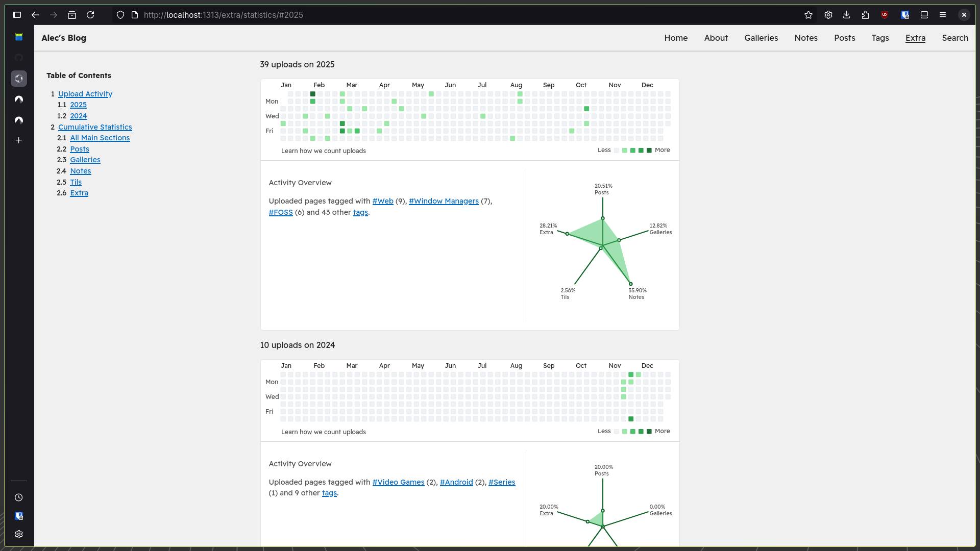Open a new tab with the plus icon
This screenshot has width=980, height=551.
tap(19, 140)
